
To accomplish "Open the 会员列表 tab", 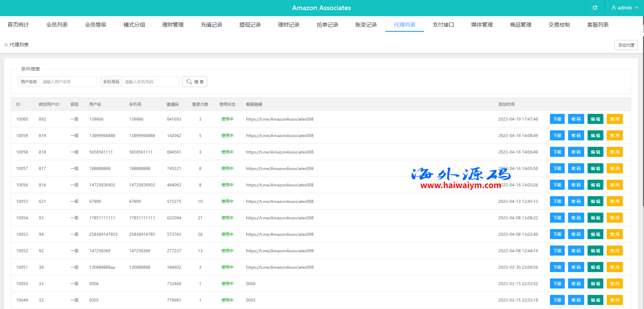I will pyautogui.click(x=57, y=25).
